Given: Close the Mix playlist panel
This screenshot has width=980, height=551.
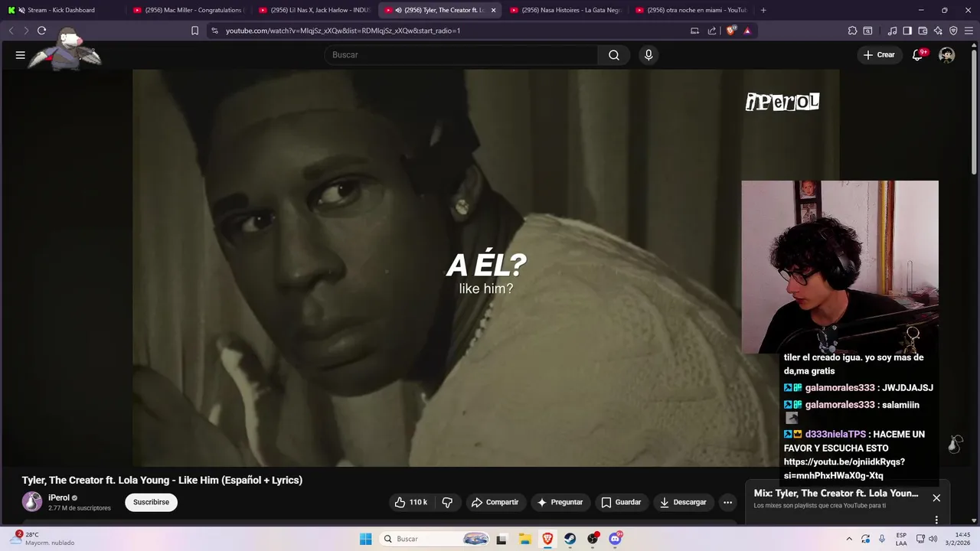Looking at the screenshot, I should point(936,497).
